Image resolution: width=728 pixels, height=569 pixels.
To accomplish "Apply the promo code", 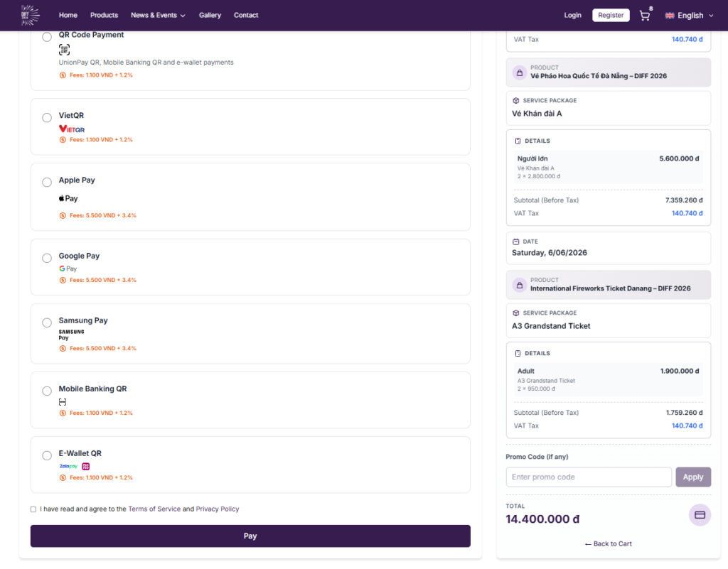I will coord(692,477).
